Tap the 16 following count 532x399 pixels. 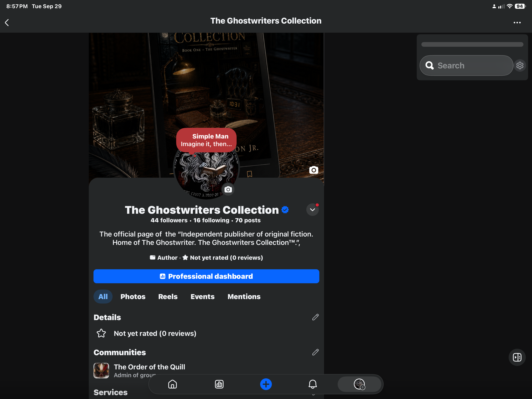point(211,220)
